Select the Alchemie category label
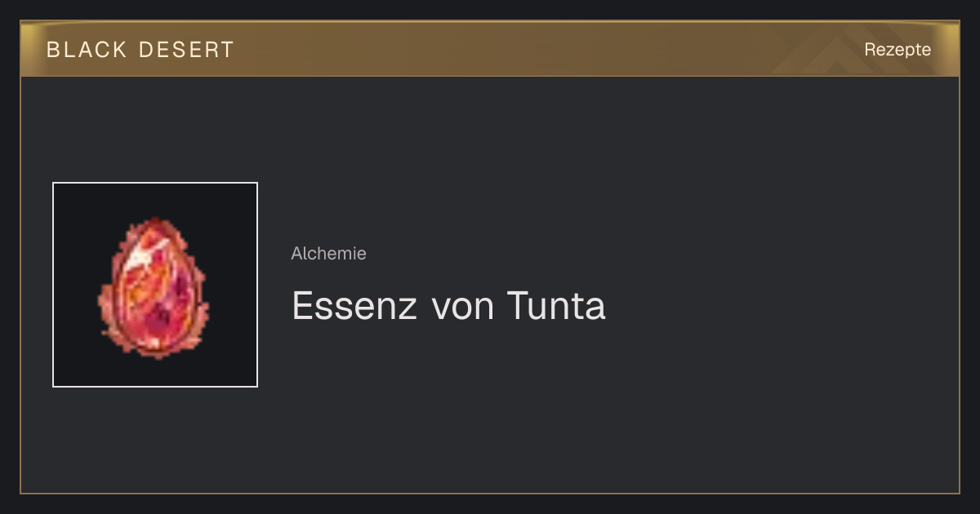The width and height of the screenshot is (980, 514). 328,254
